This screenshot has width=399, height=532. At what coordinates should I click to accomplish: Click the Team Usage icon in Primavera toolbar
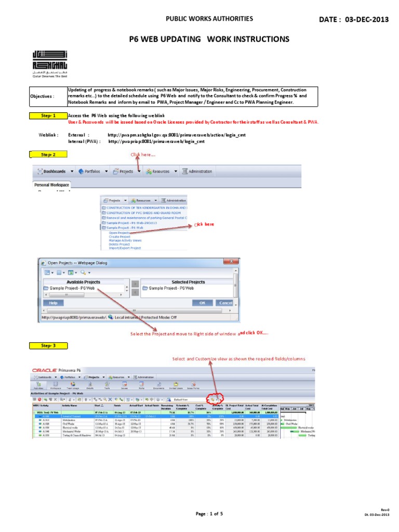[73, 385]
